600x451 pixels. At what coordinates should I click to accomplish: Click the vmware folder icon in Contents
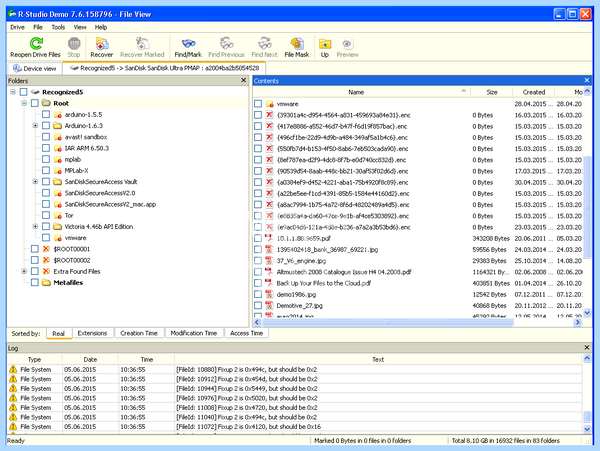(x=270, y=104)
